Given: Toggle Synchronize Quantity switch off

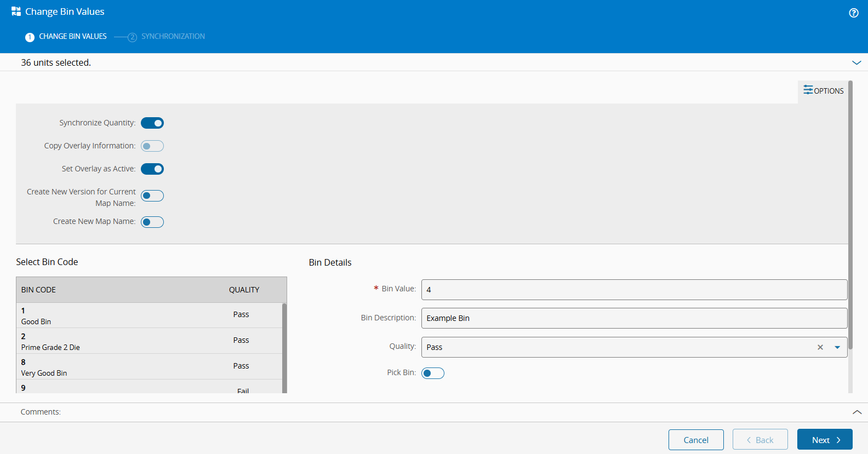Looking at the screenshot, I should [x=152, y=123].
